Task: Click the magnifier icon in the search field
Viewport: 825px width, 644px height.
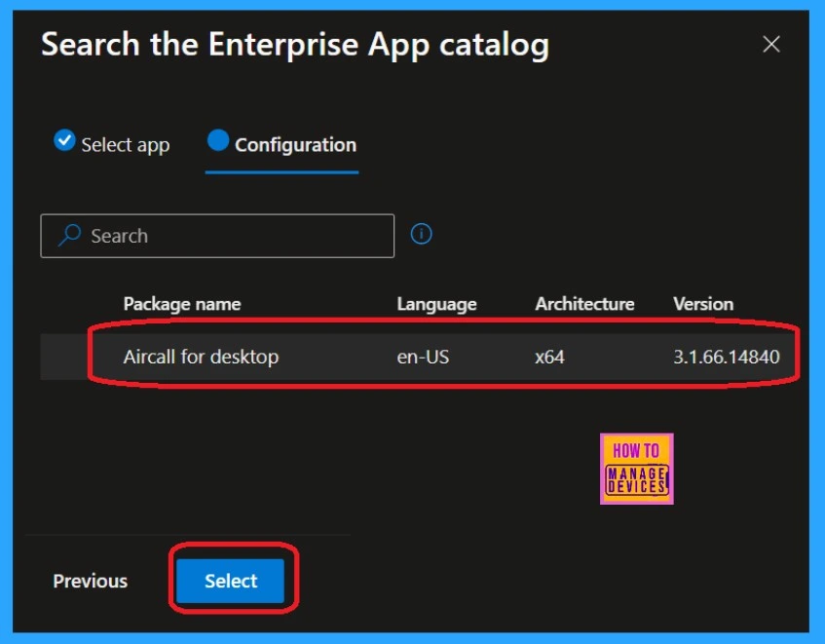Action: coord(69,235)
